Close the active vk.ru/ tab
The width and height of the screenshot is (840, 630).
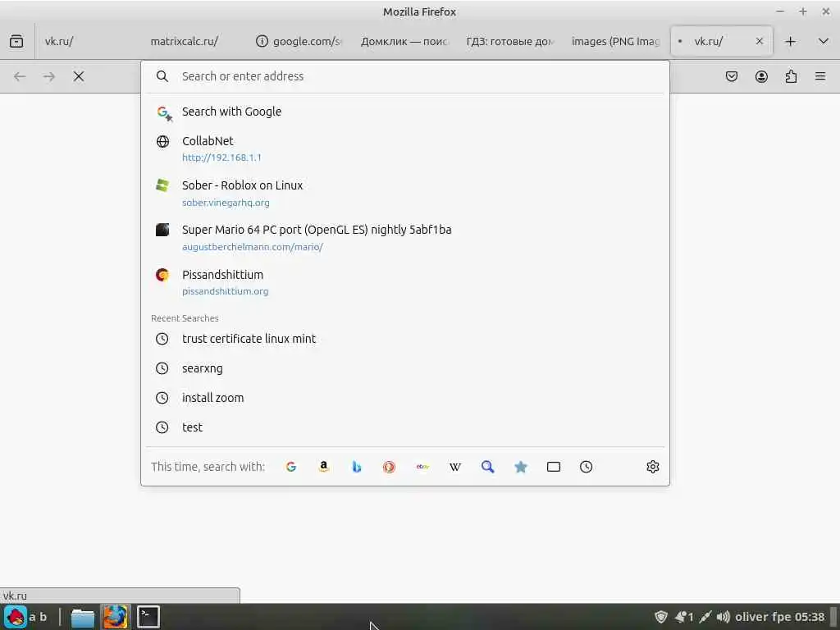click(x=759, y=41)
